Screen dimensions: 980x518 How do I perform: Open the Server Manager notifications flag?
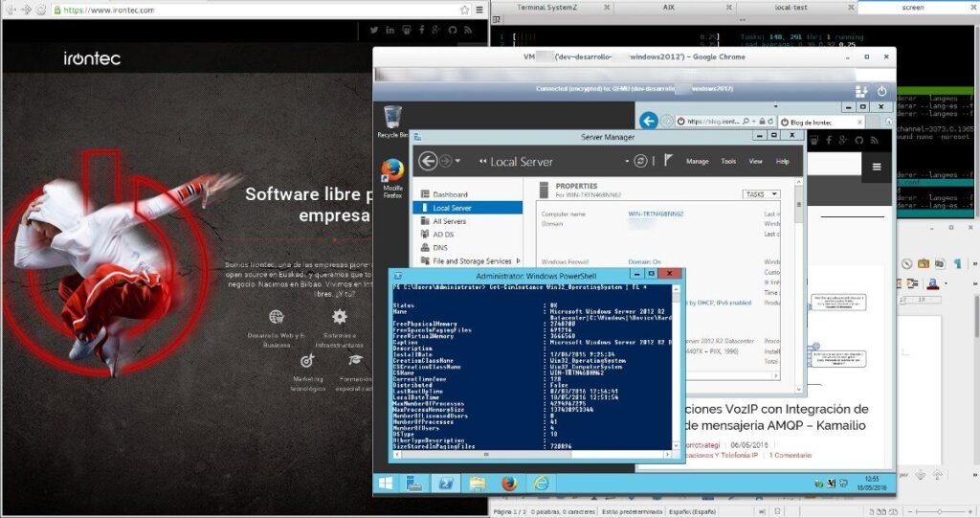pyautogui.click(x=669, y=161)
